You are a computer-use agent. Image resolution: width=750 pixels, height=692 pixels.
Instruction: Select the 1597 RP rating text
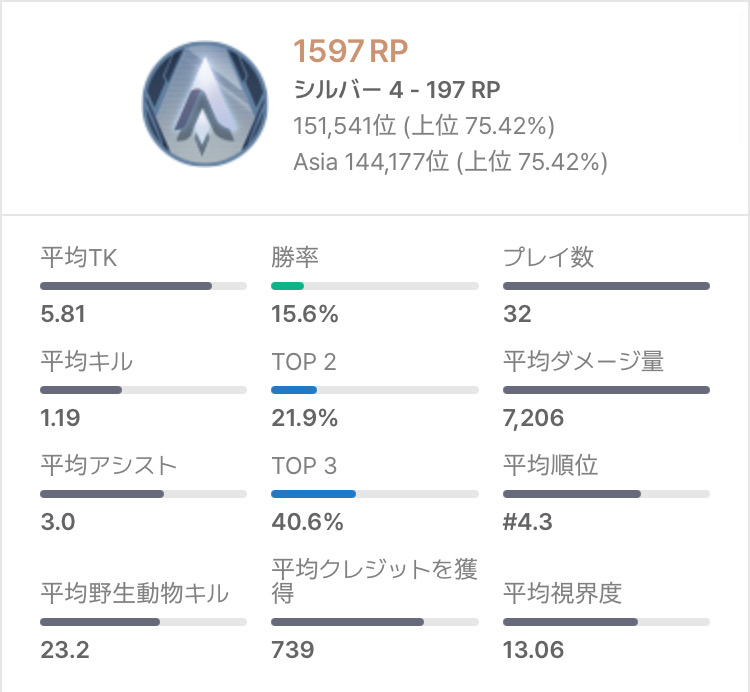(350, 51)
